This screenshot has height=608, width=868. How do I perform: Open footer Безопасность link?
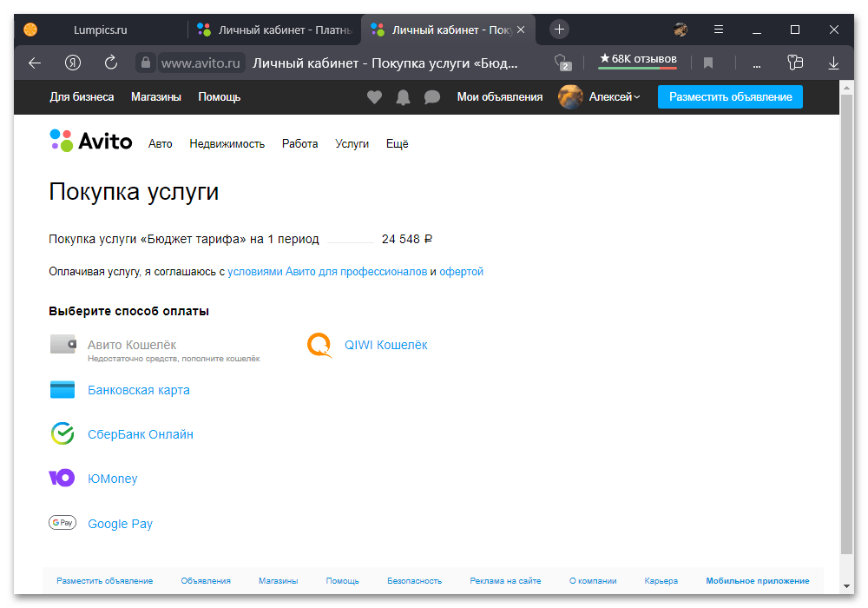414,581
